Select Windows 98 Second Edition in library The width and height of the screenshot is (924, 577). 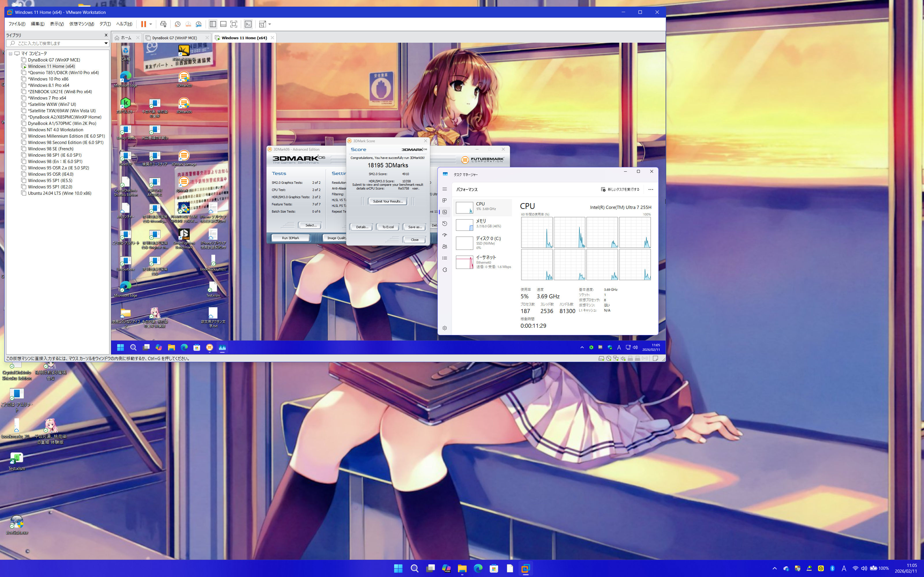pos(65,142)
